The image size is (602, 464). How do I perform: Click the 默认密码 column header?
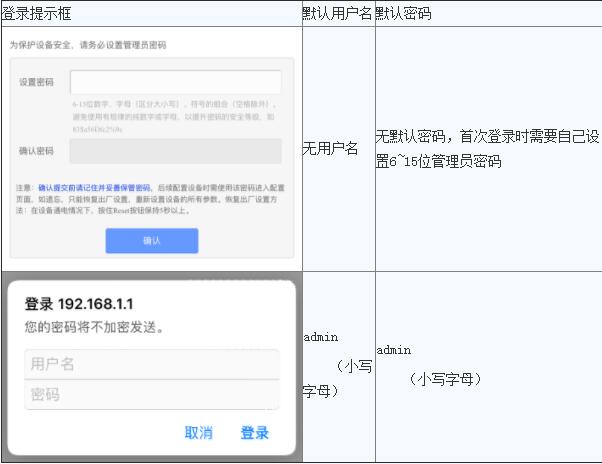[x=405, y=14]
